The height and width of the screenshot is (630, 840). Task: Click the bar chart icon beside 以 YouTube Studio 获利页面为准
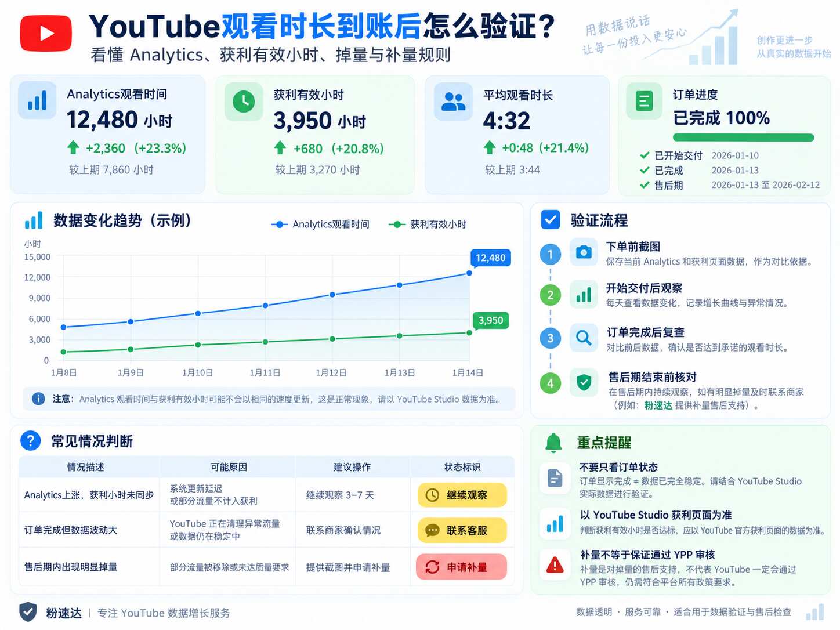point(555,523)
